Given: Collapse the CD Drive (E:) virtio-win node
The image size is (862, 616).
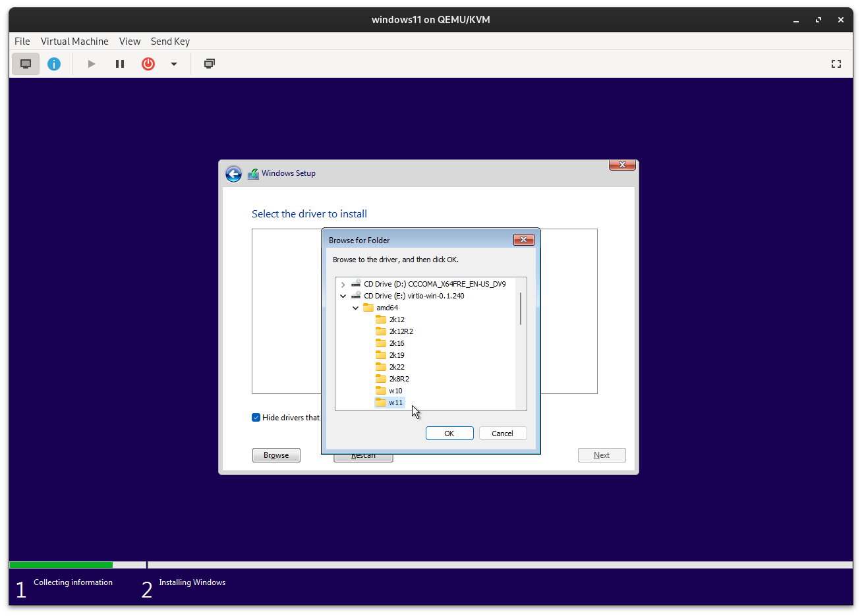Looking at the screenshot, I should [343, 296].
